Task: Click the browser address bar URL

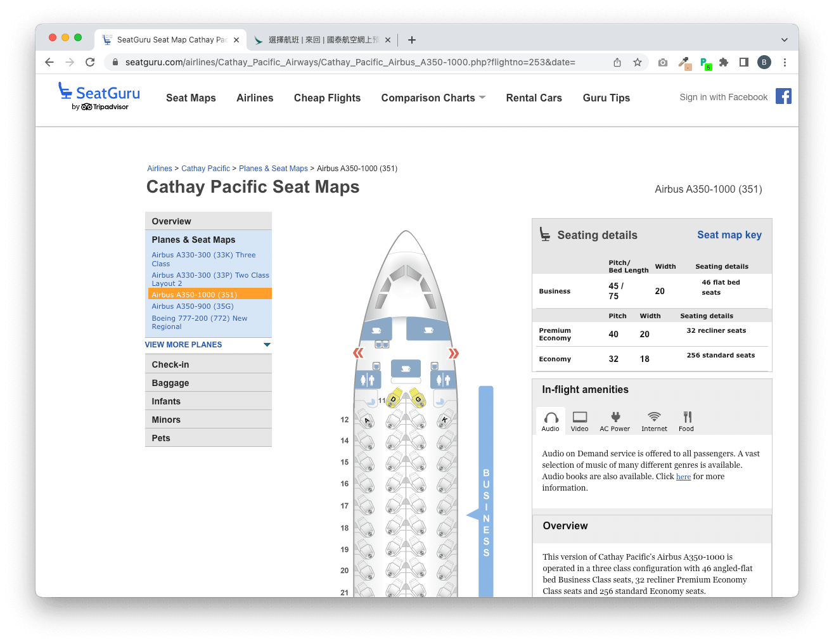Action: coord(350,62)
